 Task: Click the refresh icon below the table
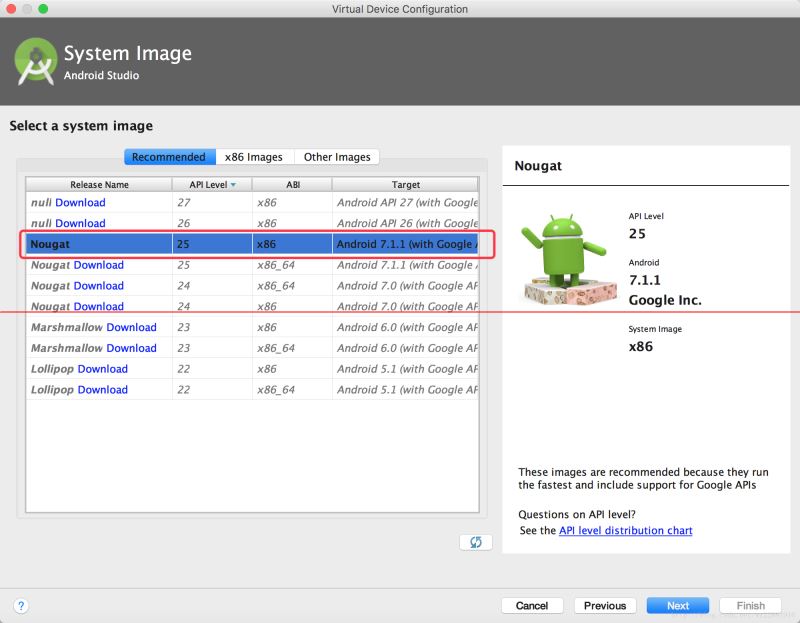(475, 541)
